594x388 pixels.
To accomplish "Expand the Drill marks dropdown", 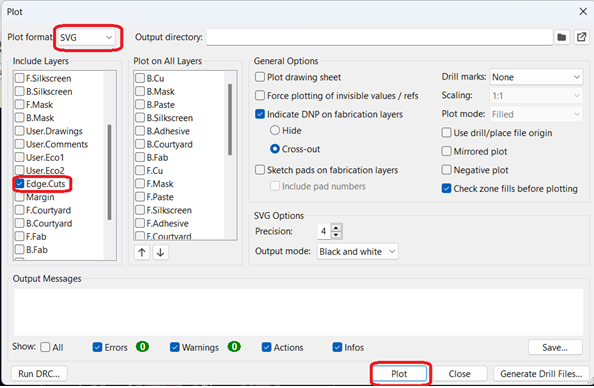I will point(536,77).
